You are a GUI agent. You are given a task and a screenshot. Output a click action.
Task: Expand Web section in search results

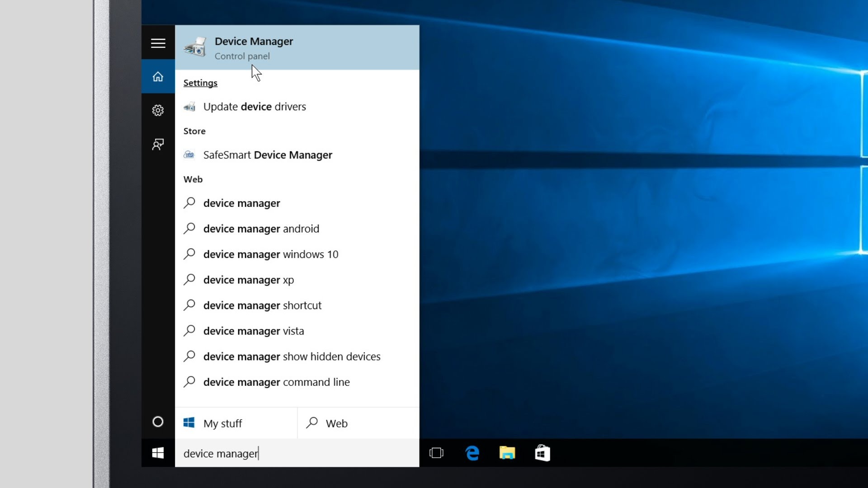[192, 179]
